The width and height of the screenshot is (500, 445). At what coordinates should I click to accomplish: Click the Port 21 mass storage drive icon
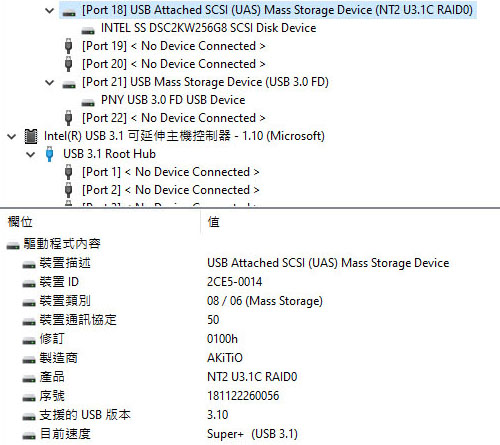click(x=69, y=84)
